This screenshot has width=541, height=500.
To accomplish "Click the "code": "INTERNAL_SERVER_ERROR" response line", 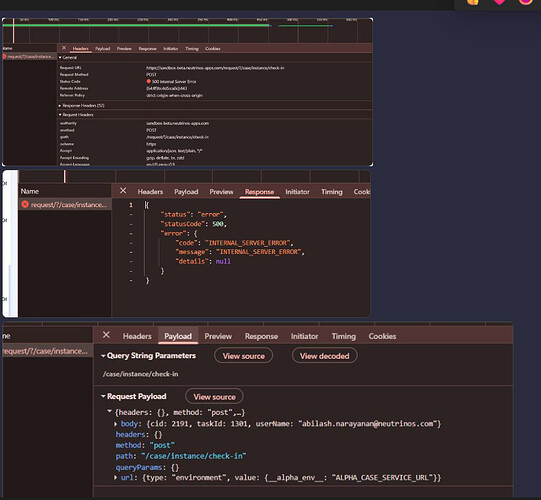I will [x=235, y=243].
